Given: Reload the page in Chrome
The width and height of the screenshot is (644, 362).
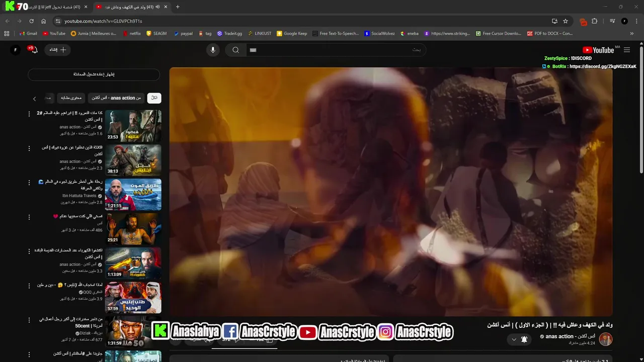Looking at the screenshot, I should click(x=31, y=21).
